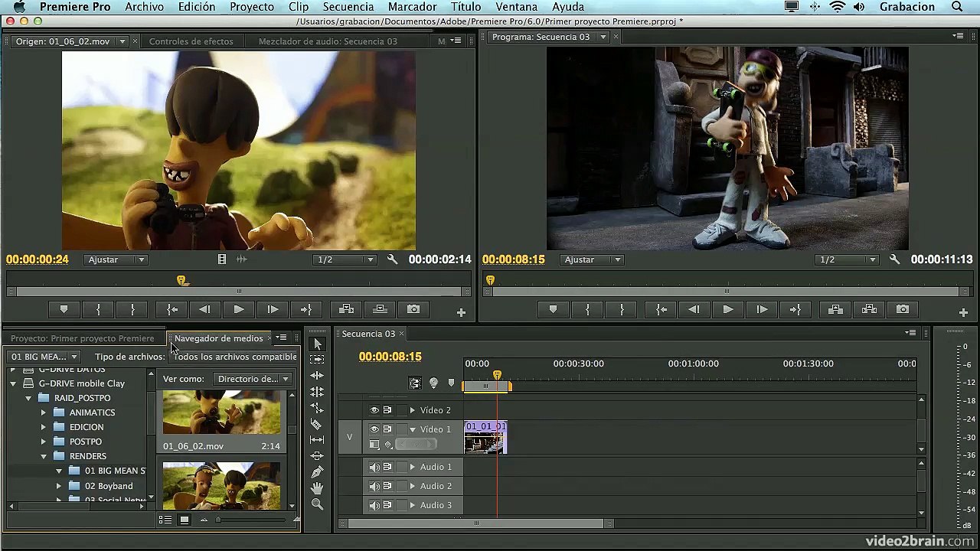Open Program monitor wrench settings

coord(894,259)
